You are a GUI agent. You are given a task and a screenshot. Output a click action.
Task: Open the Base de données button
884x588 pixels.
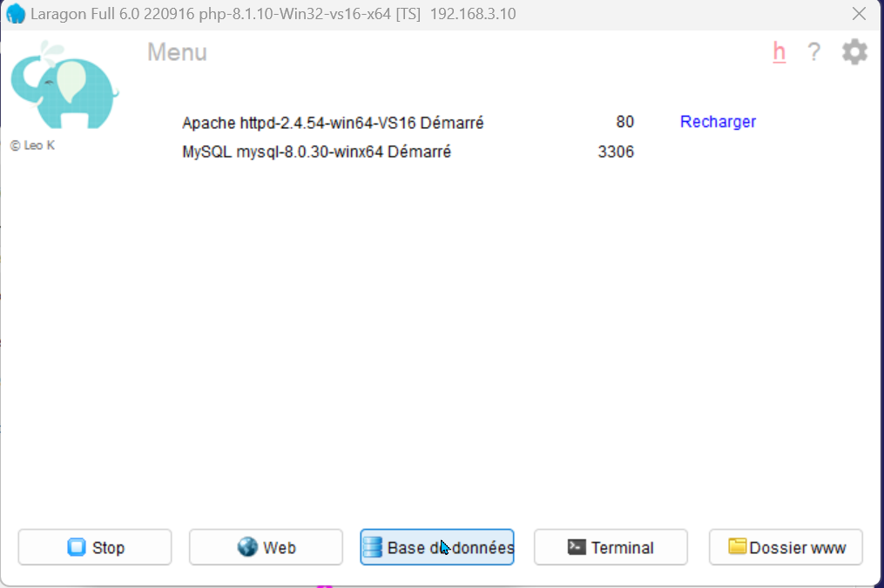(x=436, y=547)
